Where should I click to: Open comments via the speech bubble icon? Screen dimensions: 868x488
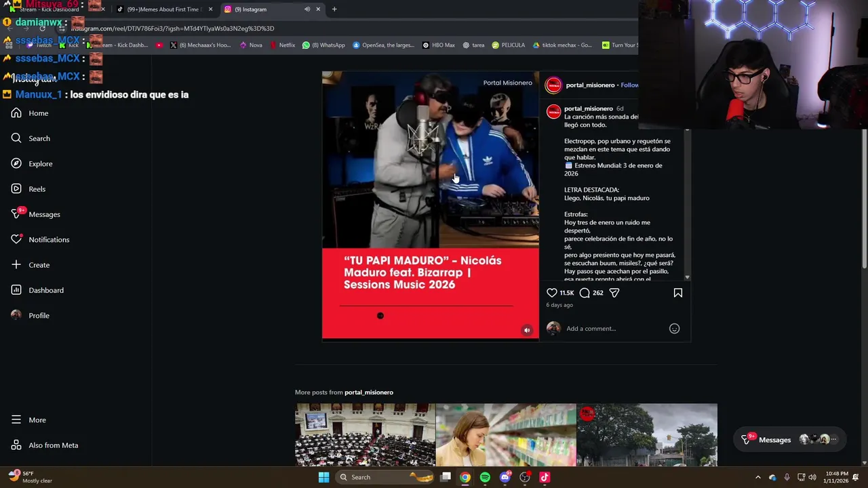585,293
